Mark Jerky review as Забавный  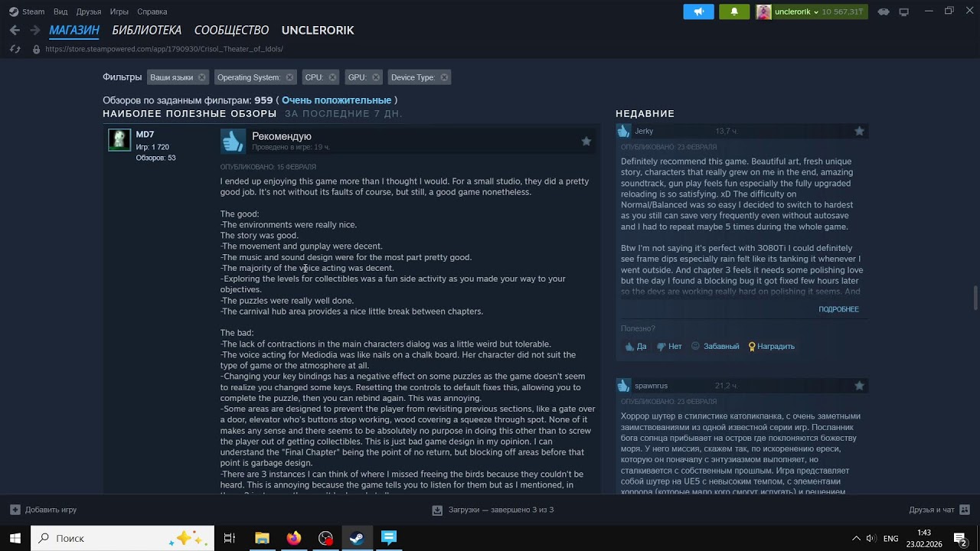[x=715, y=347]
